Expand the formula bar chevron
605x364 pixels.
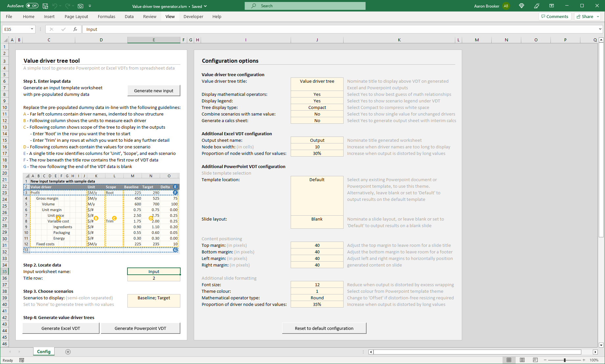pyautogui.click(x=600, y=29)
